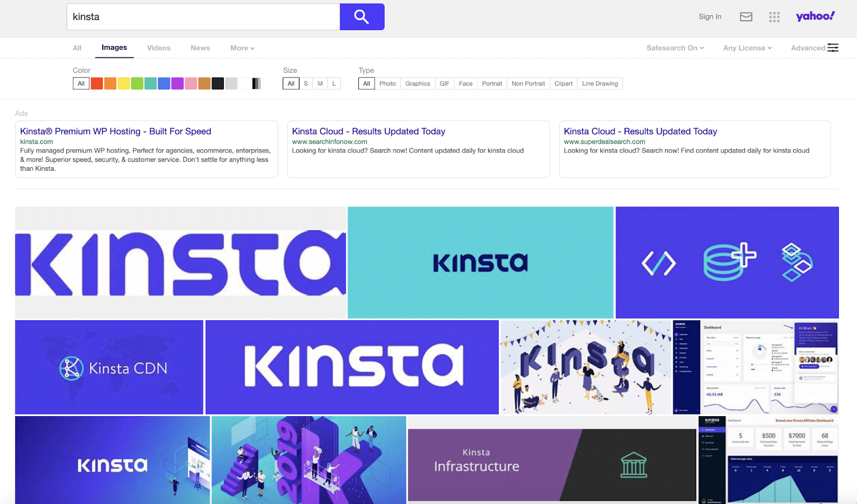The image size is (857, 504).
Task: Filter images by red color
Action: (97, 84)
